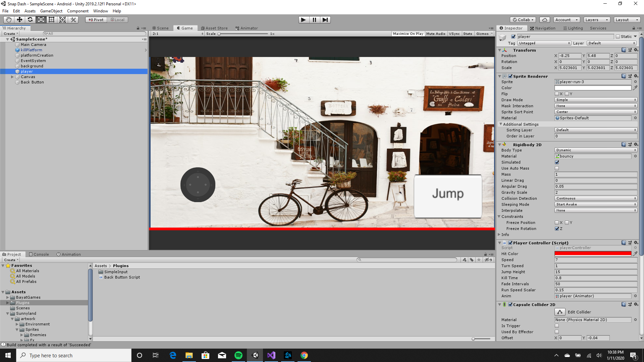Toggle the Static checkbox
The image size is (644, 362).
[618, 37]
